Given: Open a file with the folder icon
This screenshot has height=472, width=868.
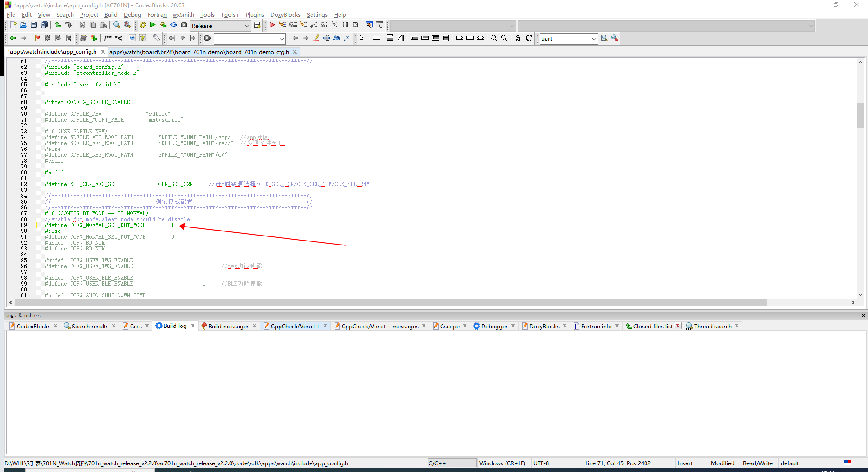Looking at the screenshot, I should tap(23, 25).
